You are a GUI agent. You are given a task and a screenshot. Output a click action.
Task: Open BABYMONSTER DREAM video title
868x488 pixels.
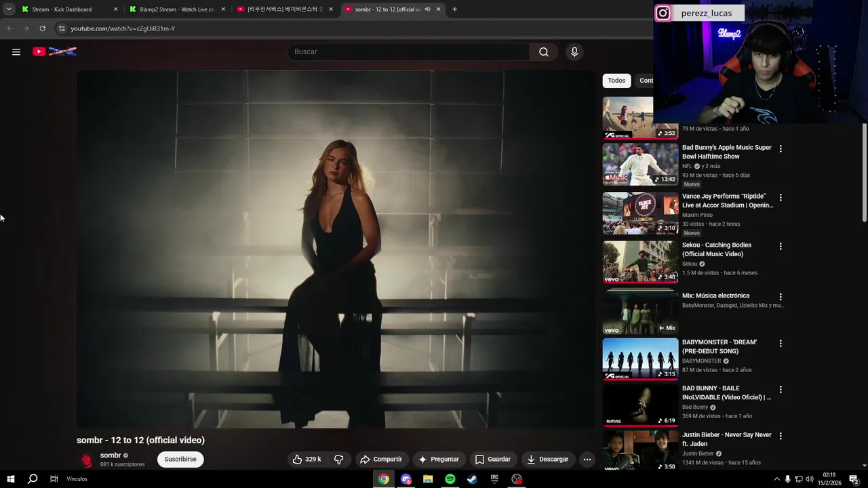(719, 346)
